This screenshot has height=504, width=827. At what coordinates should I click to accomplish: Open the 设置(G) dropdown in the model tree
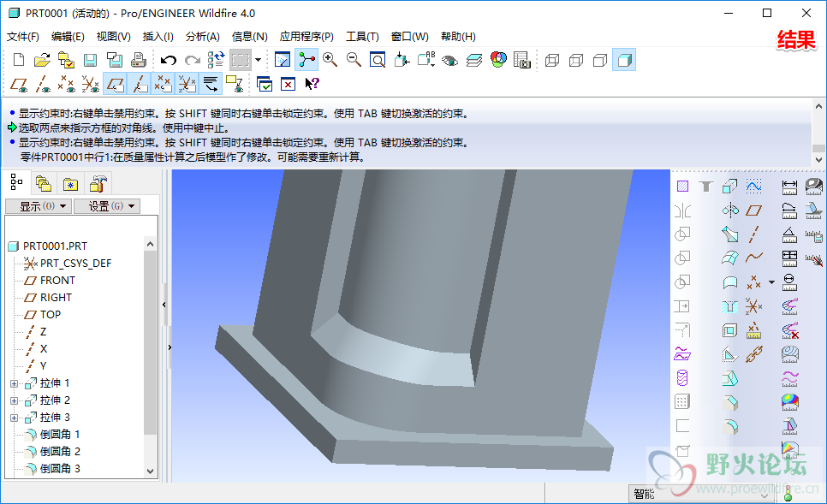tap(107, 206)
